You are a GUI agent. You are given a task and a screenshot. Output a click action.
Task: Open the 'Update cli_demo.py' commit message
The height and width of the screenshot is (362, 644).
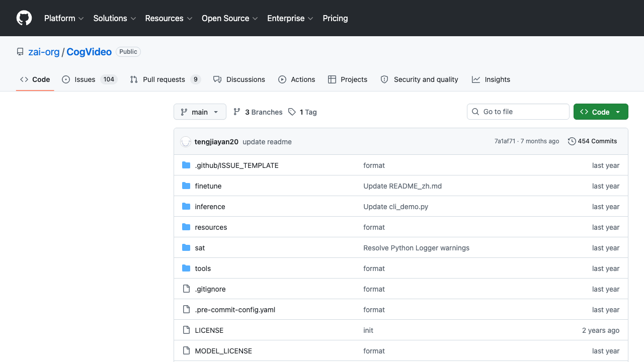(396, 207)
